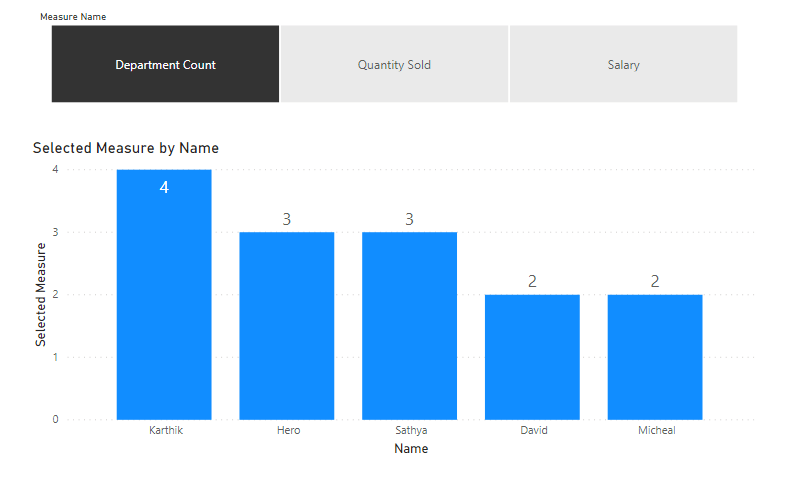Select the Hero bar
This screenshot has height=495, width=797.
coord(286,330)
